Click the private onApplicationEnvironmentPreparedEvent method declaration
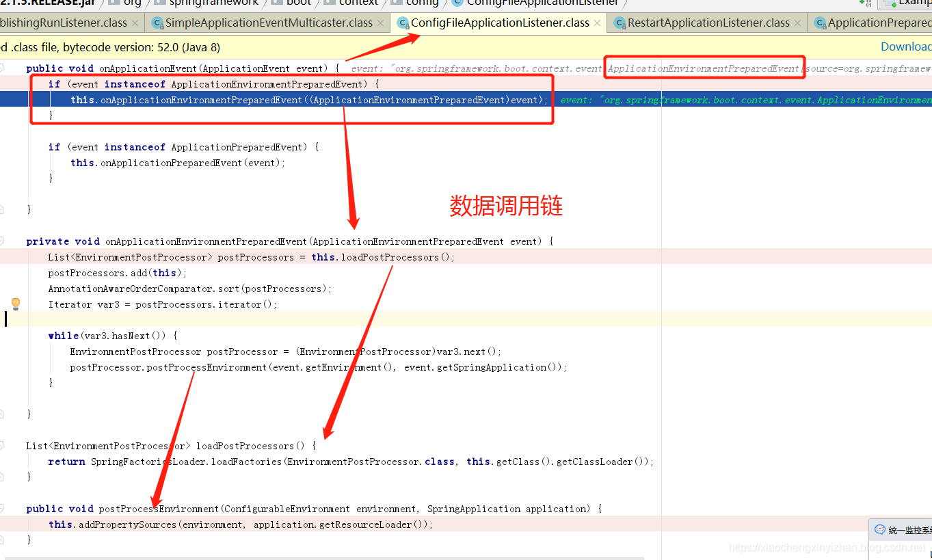Screen dimensions: 932x560 (290, 241)
